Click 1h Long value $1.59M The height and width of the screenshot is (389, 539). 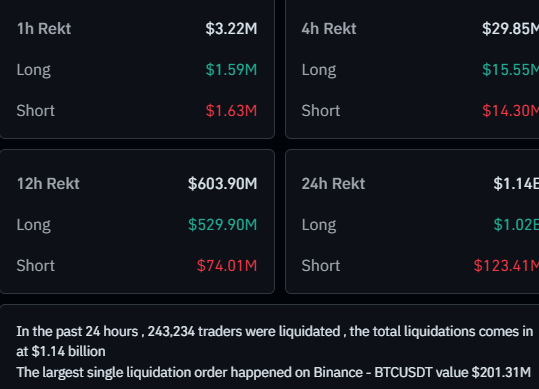coord(231,70)
